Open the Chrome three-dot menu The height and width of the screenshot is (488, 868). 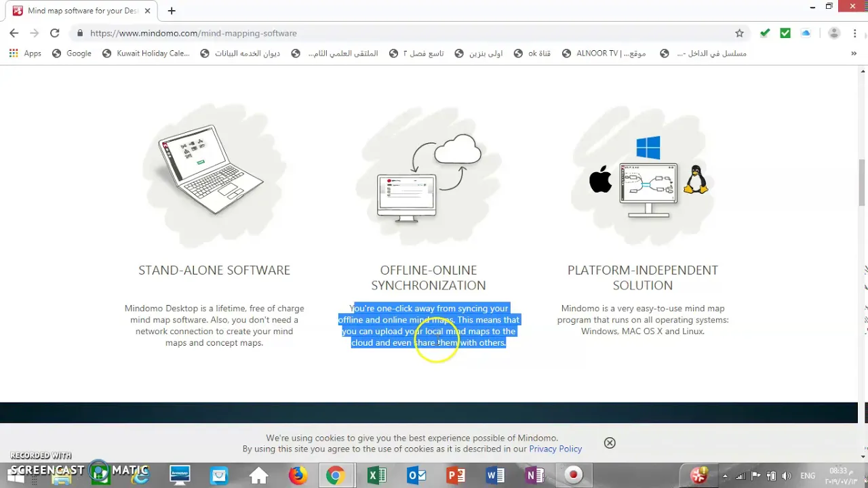(x=854, y=33)
